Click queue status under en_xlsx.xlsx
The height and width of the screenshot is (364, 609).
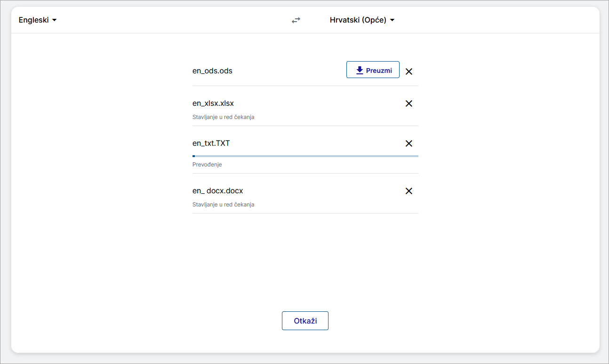pos(224,117)
